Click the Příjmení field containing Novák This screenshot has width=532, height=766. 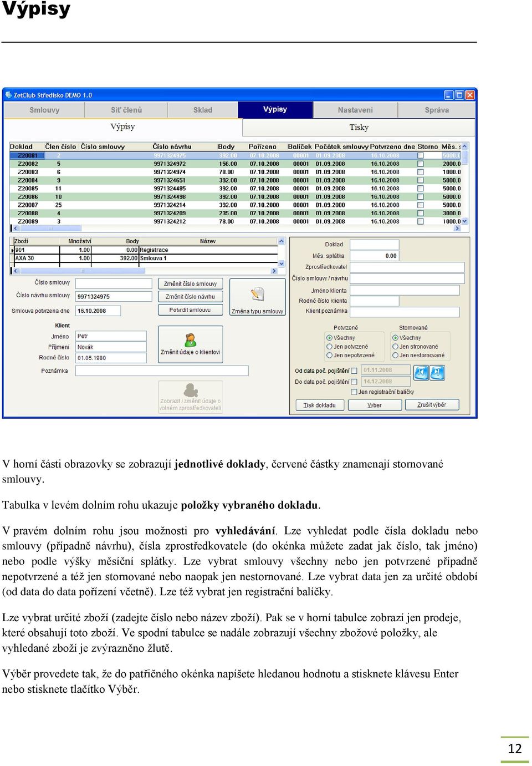pos(111,347)
